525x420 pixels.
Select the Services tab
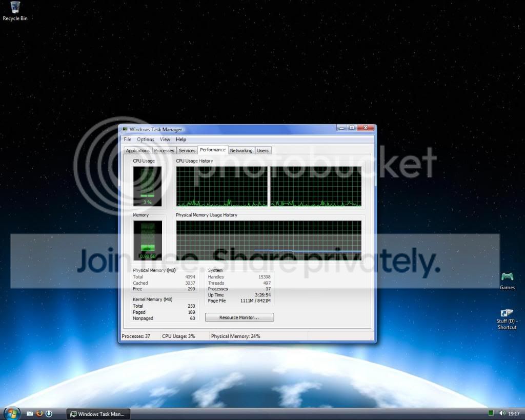[x=187, y=151]
